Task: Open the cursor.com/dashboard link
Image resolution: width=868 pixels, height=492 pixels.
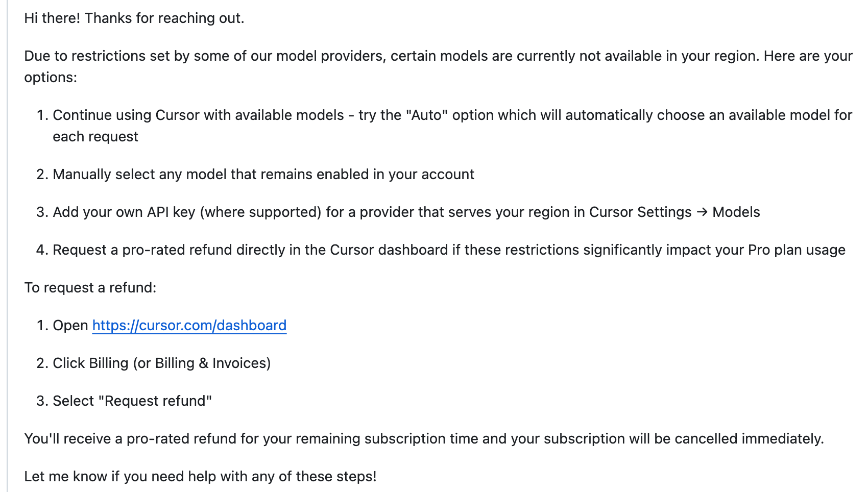Action: pos(189,326)
